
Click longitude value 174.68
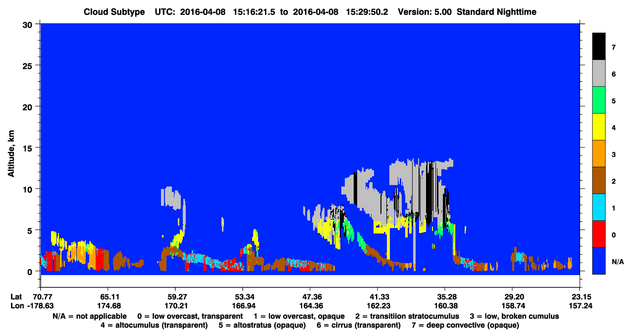tap(107, 306)
